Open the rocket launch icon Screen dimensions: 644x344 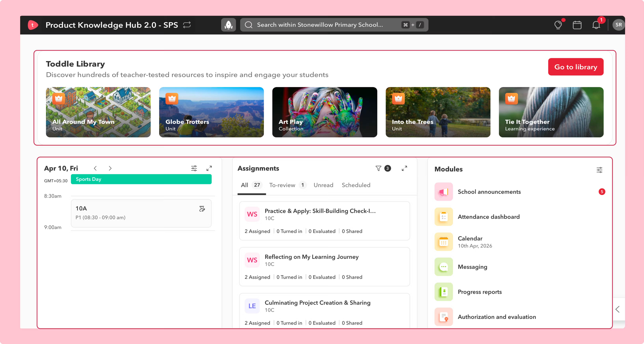228,25
